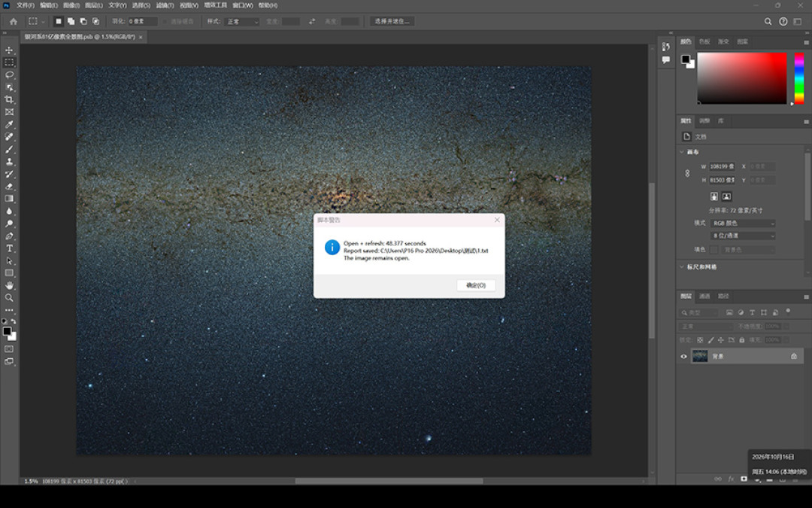The image size is (812, 508).
Task: Select the Pen tool
Action: [9, 236]
